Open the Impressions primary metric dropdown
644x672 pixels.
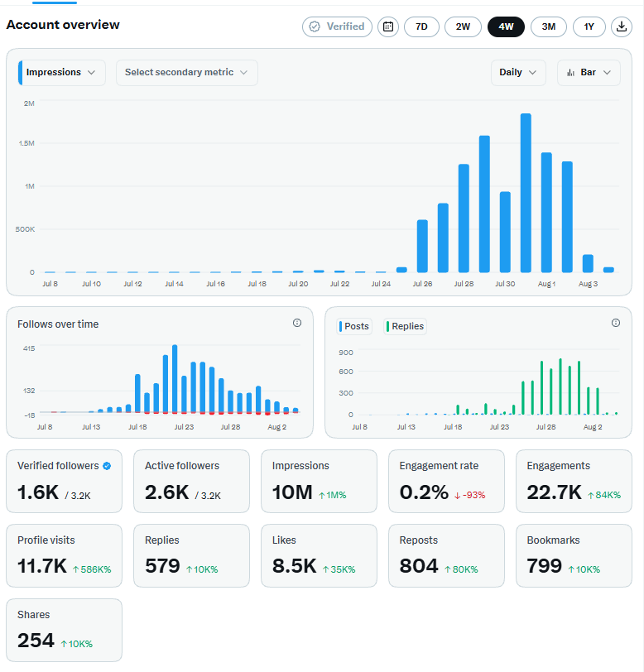62,73
